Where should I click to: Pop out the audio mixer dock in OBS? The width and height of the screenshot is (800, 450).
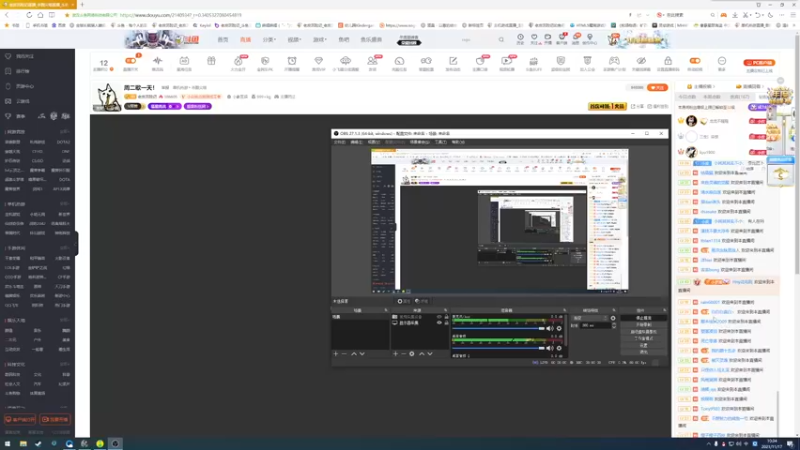tap(564, 310)
